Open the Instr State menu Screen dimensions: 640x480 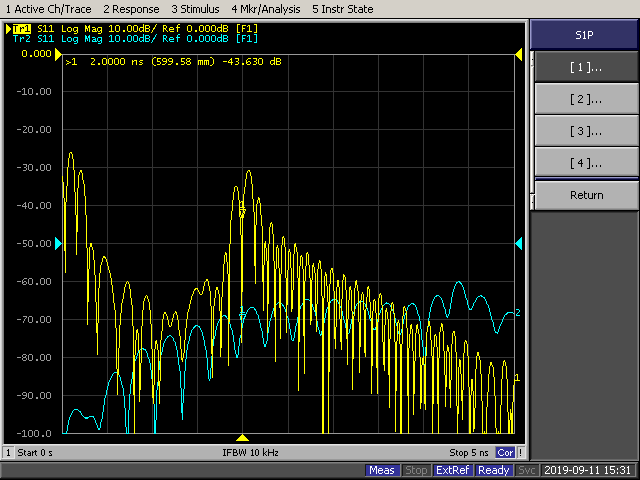pos(343,9)
